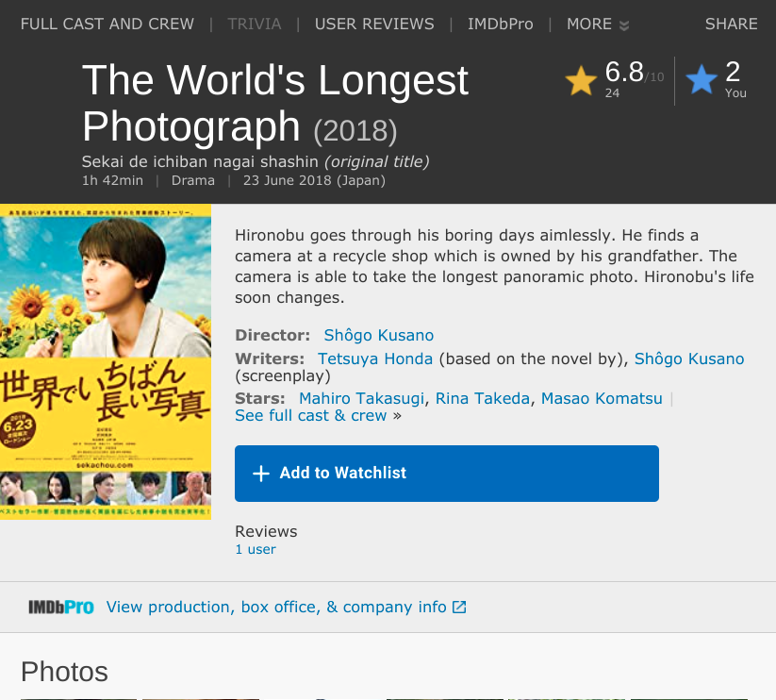This screenshot has width=776, height=700.
Task: Click the IMDbPro logo
Action: pos(61,607)
